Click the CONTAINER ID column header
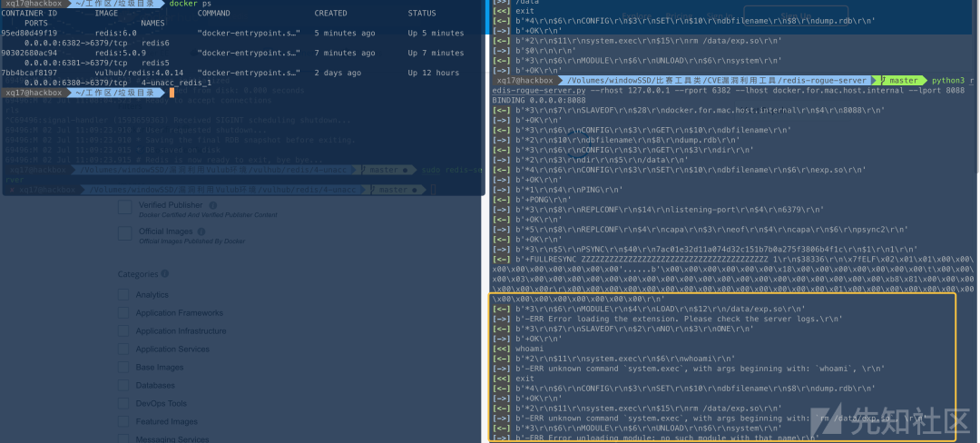 pos(29,13)
